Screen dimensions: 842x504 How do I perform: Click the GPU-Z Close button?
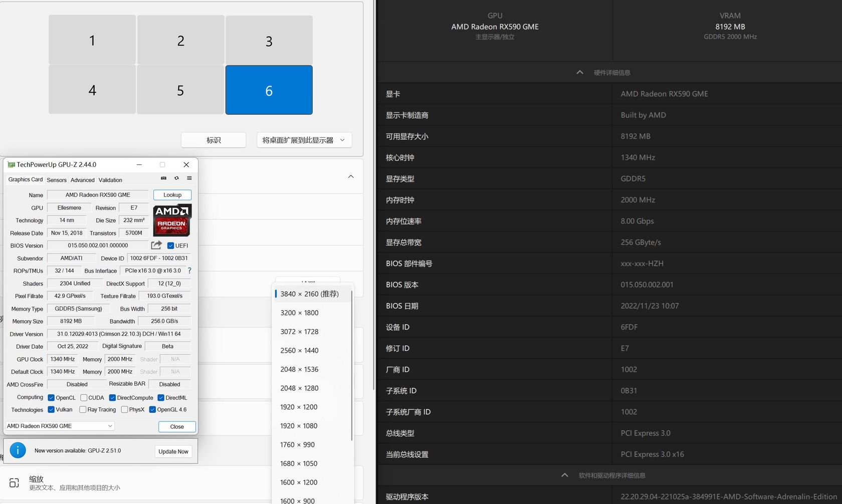point(177,426)
